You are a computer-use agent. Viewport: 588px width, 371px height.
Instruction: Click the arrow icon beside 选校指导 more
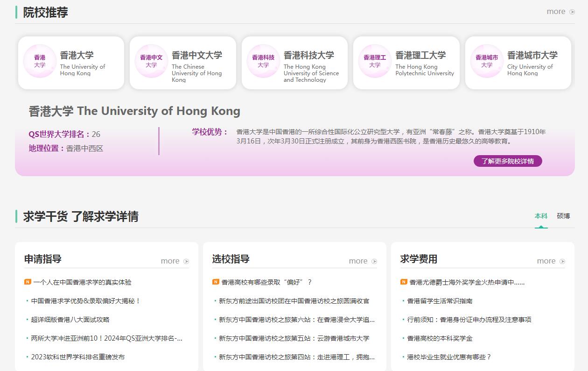click(374, 261)
